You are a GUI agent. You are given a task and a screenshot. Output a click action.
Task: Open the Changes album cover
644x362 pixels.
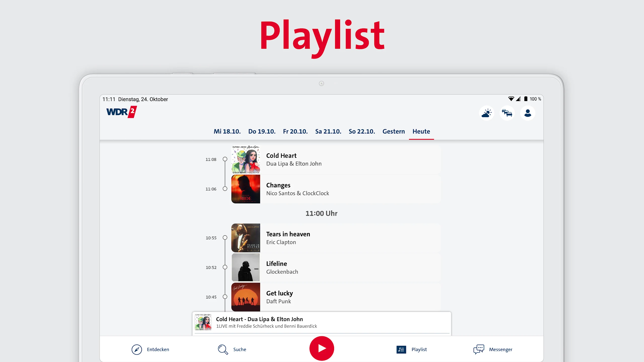[246, 189]
